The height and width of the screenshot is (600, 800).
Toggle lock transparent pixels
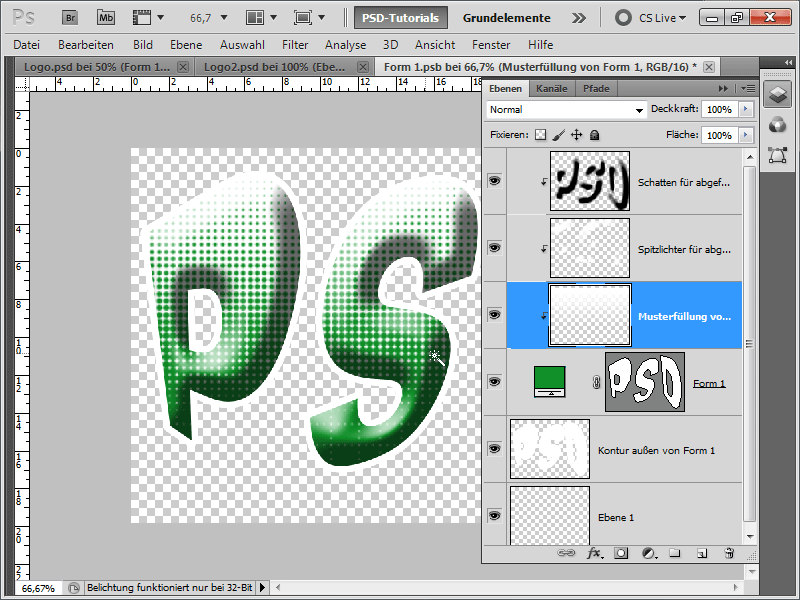(540, 135)
